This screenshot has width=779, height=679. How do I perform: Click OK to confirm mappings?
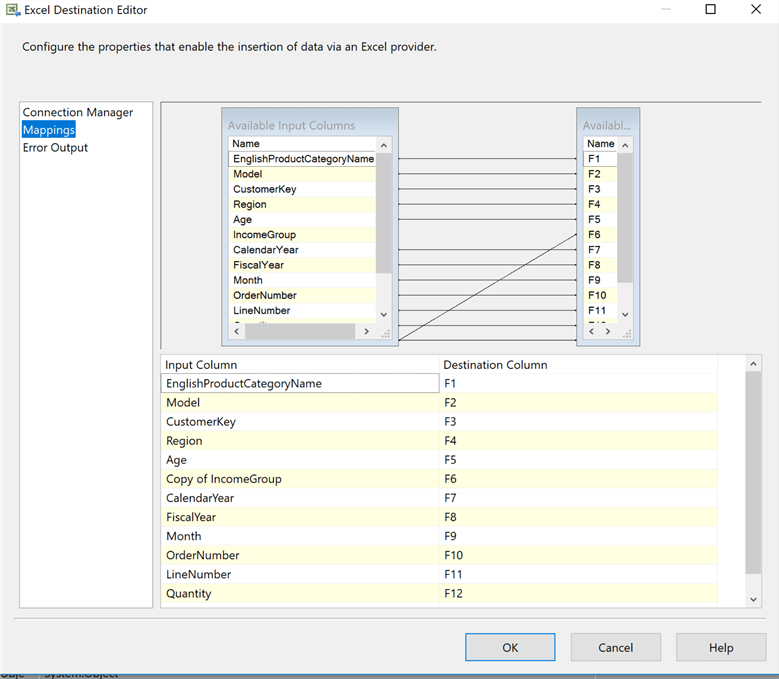click(x=510, y=647)
